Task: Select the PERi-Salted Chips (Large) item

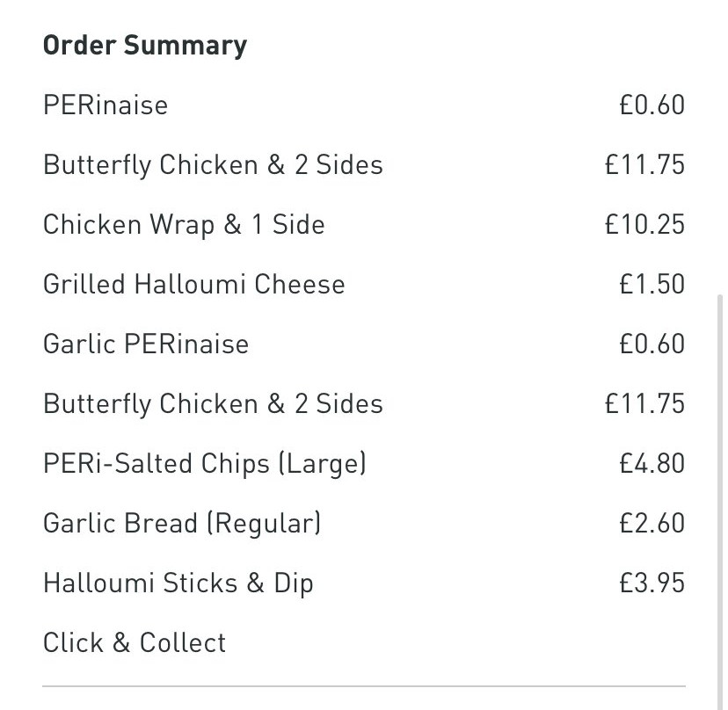Action: 205,464
